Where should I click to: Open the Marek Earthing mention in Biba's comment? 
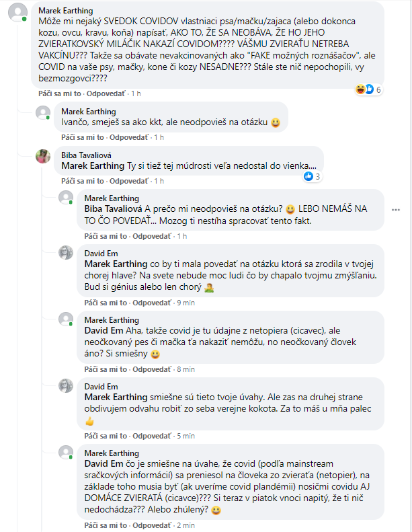point(94,165)
